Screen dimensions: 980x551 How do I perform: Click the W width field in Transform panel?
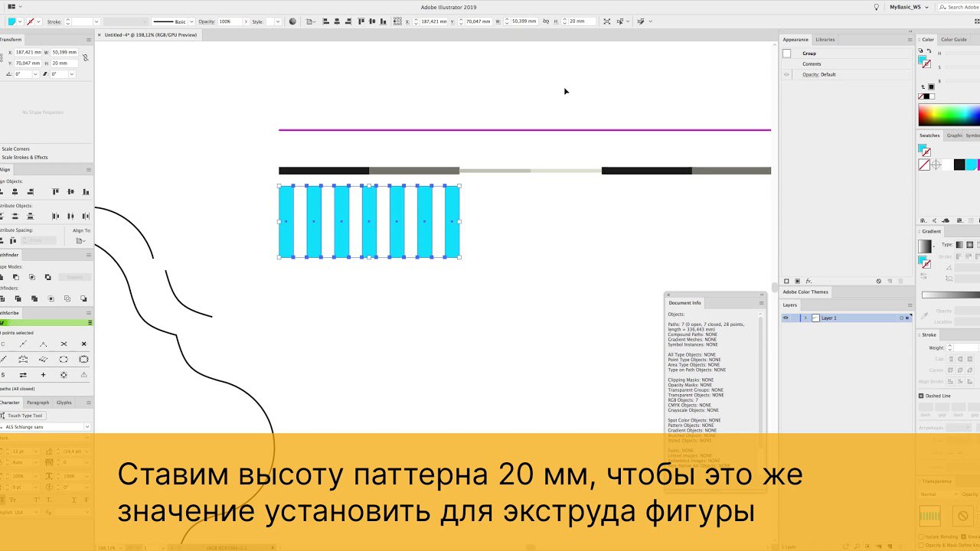(64, 52)
